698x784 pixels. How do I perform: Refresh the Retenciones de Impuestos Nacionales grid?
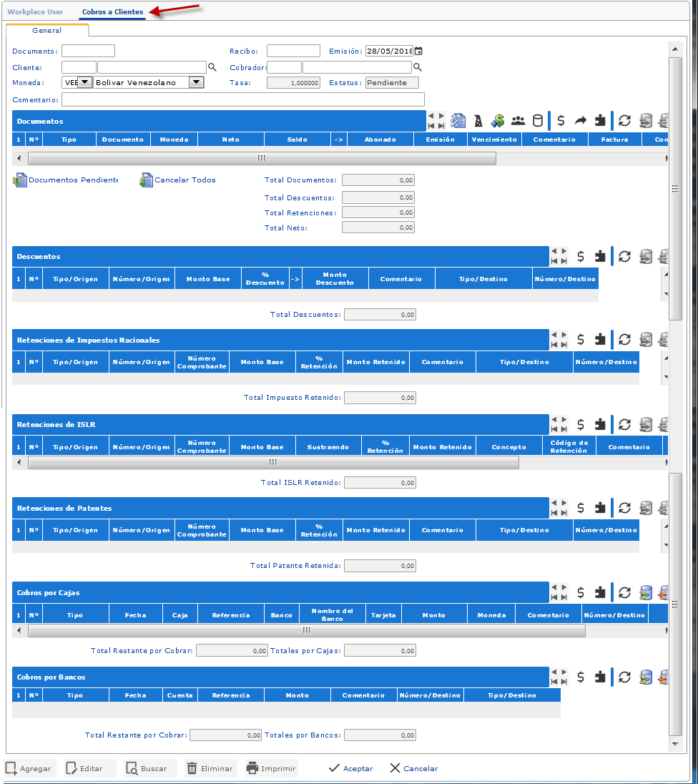click(624, 340)
